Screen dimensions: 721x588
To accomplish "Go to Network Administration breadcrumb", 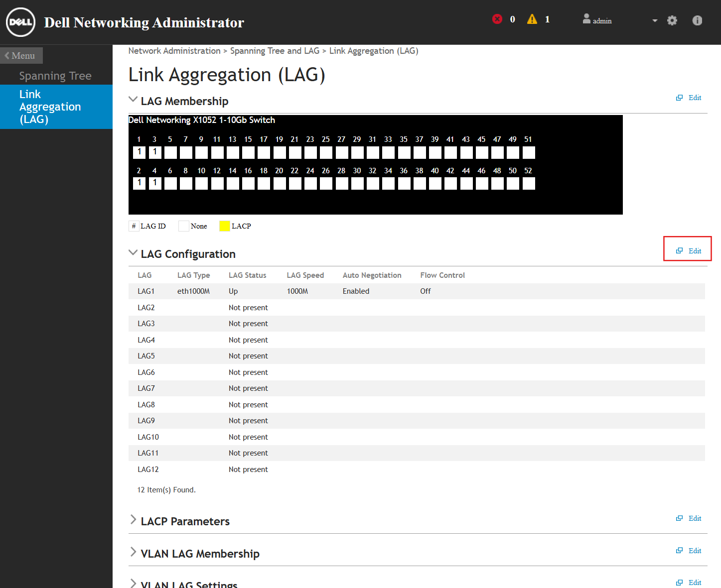I will pos(174,51).
